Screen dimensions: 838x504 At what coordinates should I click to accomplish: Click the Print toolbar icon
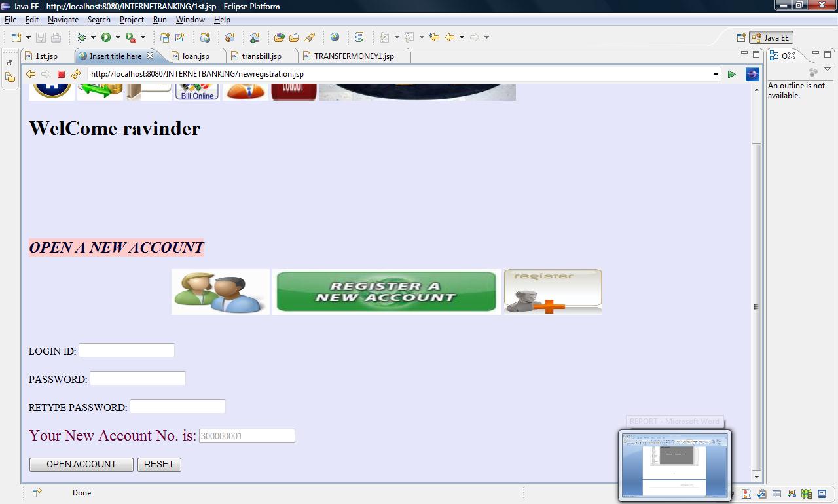[56, 37]
